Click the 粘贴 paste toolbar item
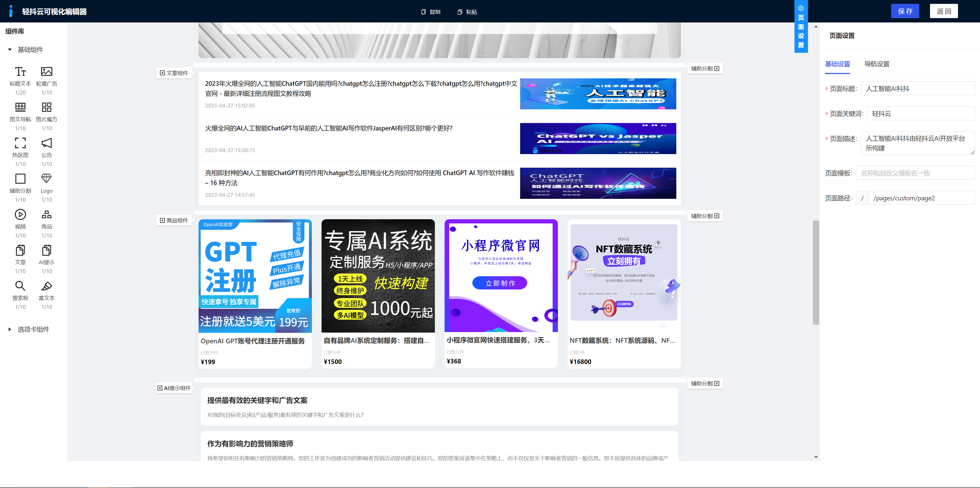This screenshot has height=488, width=980. [x=467, y=12]
